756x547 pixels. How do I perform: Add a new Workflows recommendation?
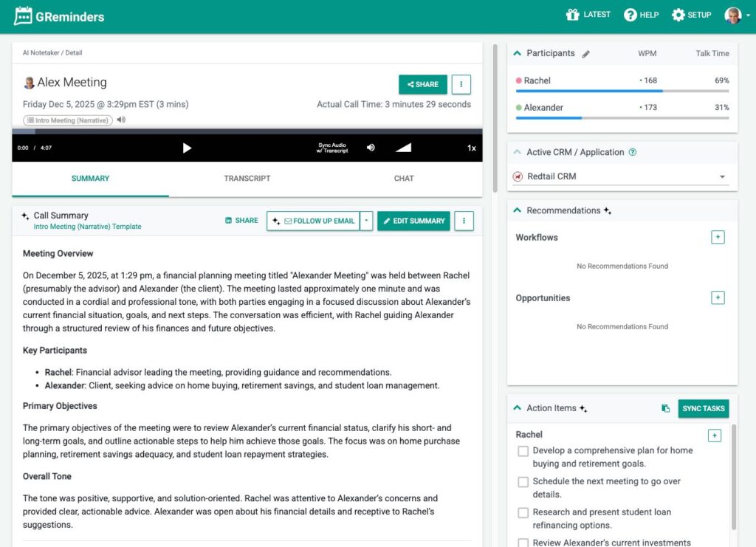coord(718,238)
